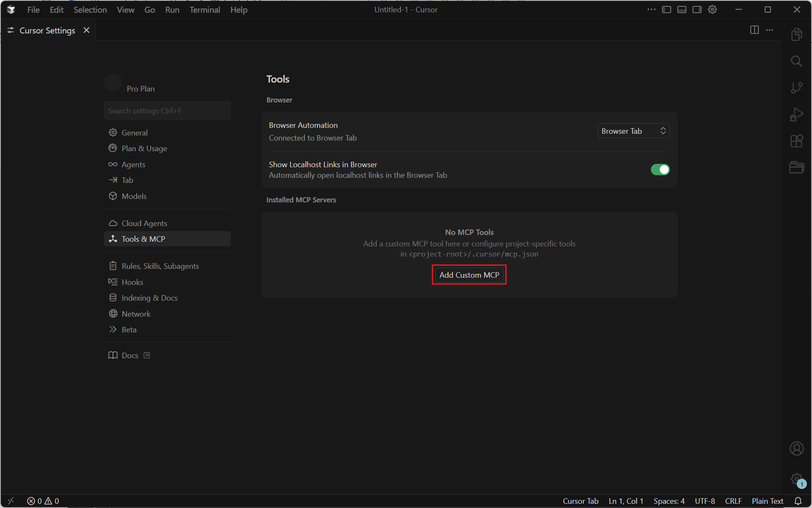Click the Manage gear icon with badge
This screenshot has height=508, width=812.
[796, 479]
